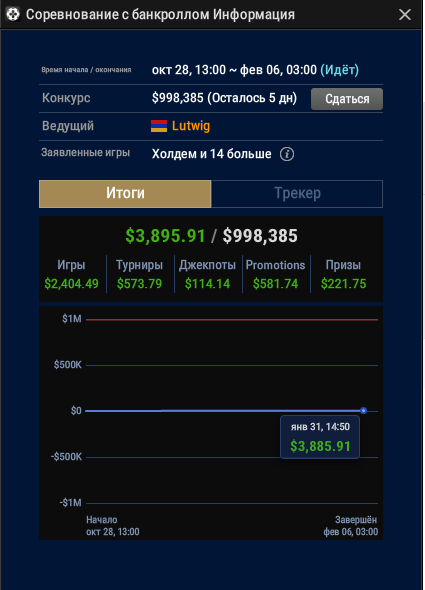Viewport: 425px width, 590px height.
Task: Click the Заявленные игры label
Action: point(85,152)
